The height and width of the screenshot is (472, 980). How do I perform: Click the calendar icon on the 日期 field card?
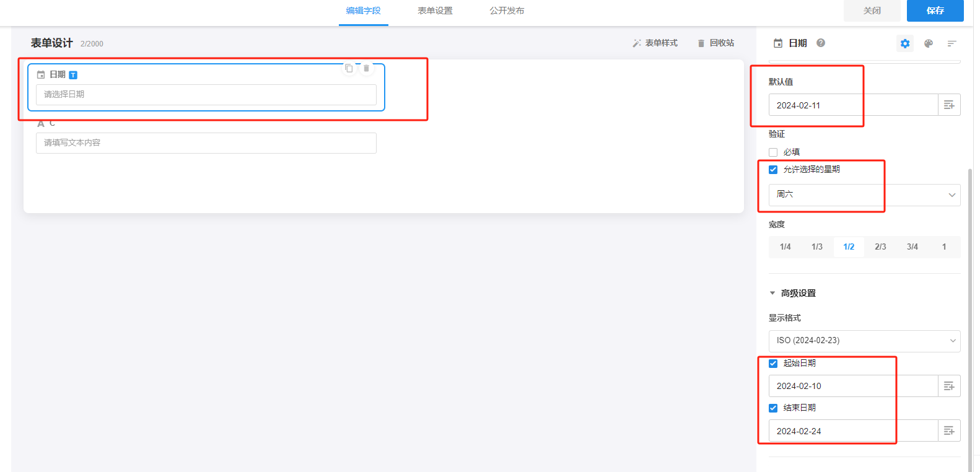click(41, 75)
